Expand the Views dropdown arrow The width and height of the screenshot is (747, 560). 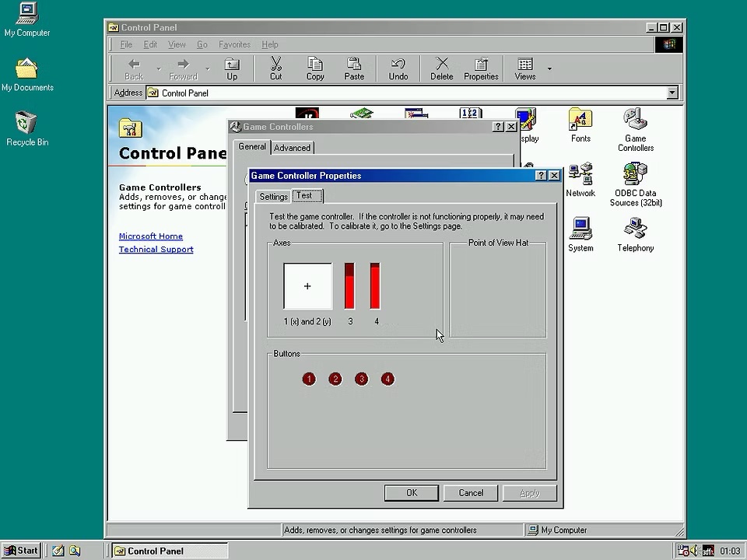549,69
